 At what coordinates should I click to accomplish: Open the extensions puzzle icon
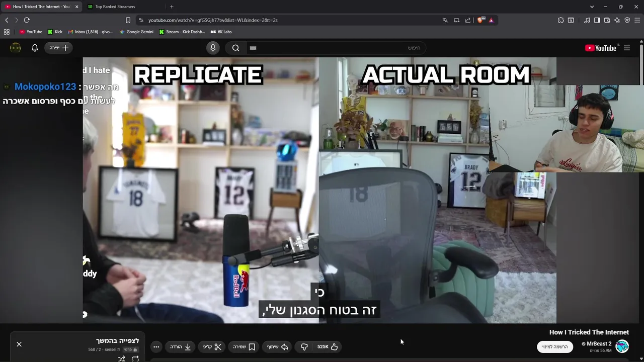pyautogui.click(x=560, y=20)
